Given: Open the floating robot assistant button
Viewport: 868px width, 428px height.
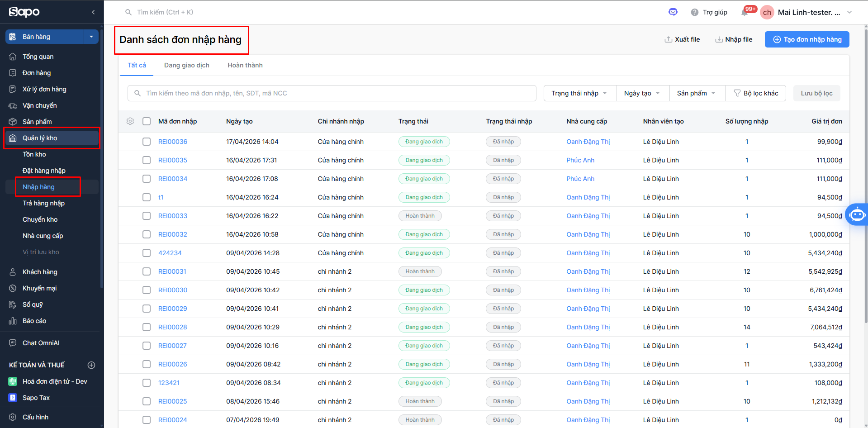Looking at the screenshot, I should tap(857, 214).
